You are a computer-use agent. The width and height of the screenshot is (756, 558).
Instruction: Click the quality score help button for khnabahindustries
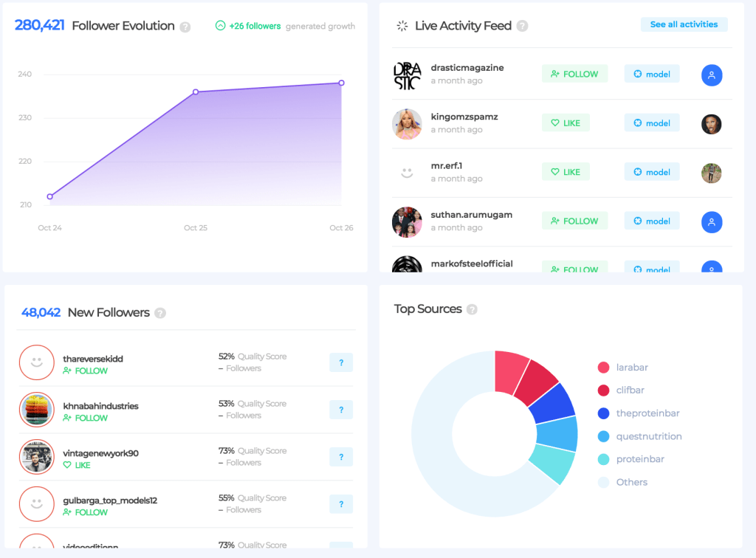click(x=341, y=410)
